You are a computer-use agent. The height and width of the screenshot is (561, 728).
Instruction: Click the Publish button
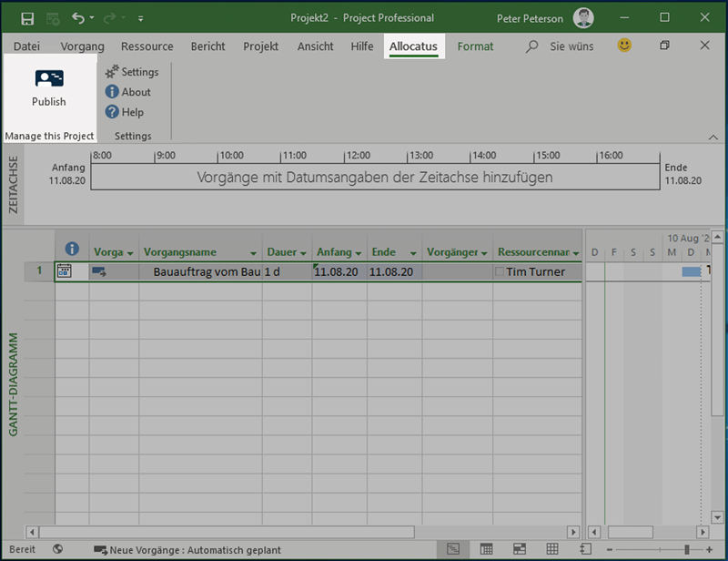(x=49, y=88)
